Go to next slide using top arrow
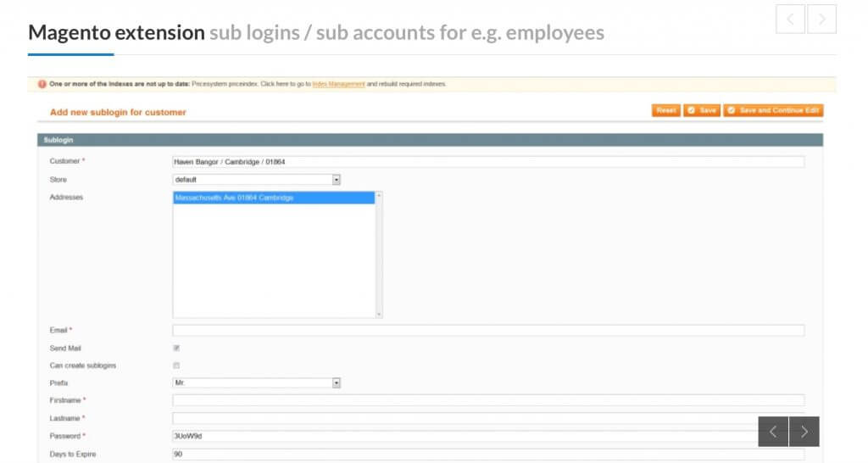 click(822, 20)
